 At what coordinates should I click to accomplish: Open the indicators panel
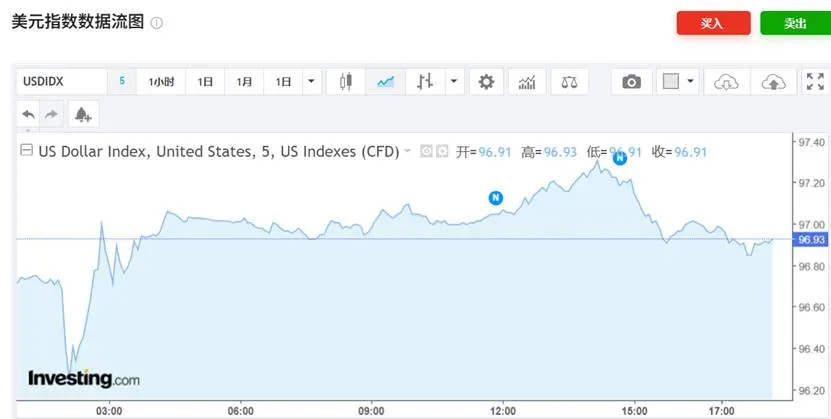[527, 82]
